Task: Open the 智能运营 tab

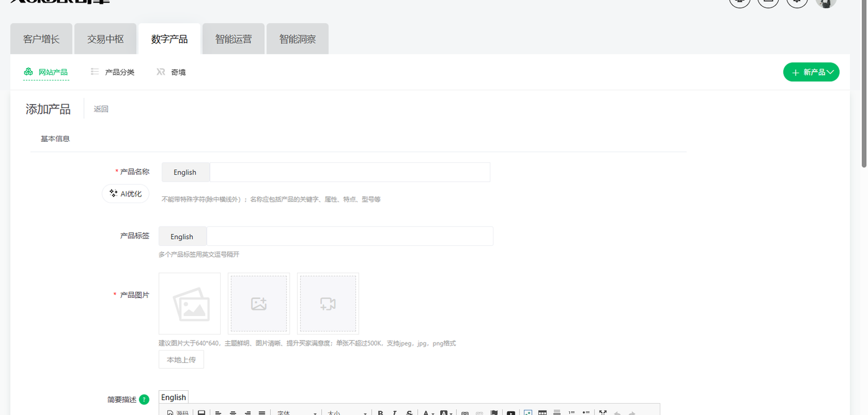Action: tap(234, 39)
